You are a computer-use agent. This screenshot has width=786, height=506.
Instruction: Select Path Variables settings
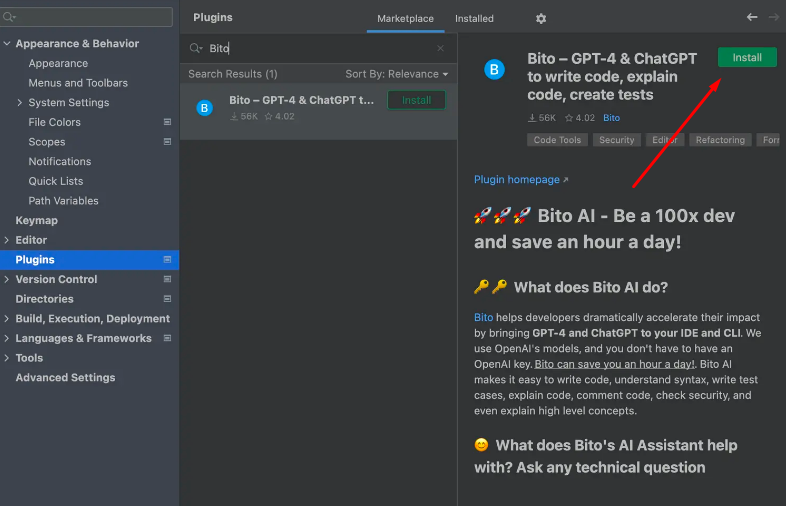pyautogui.click(x=63, y=201)
